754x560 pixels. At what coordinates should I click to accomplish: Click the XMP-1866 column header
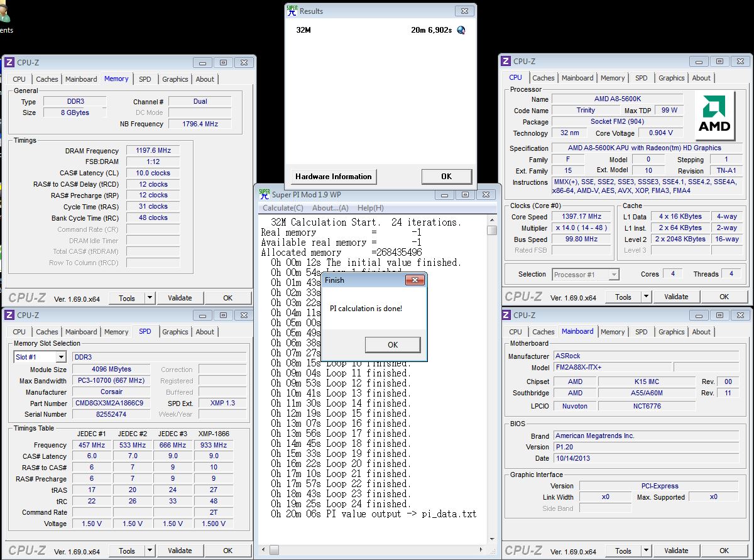pos(214,434)
